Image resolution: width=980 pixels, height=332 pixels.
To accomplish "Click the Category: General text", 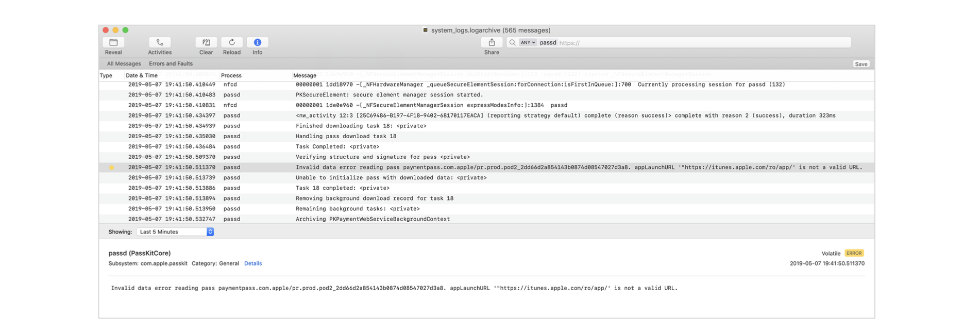I will (215, 263).
